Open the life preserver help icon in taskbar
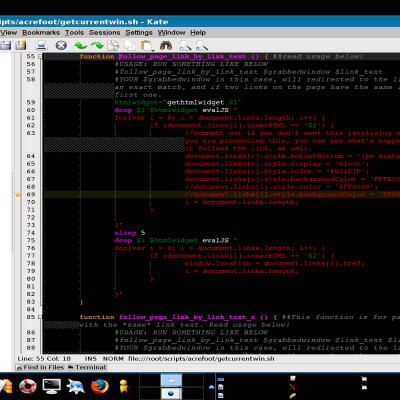Screen dimensions: 400x400 28,387
